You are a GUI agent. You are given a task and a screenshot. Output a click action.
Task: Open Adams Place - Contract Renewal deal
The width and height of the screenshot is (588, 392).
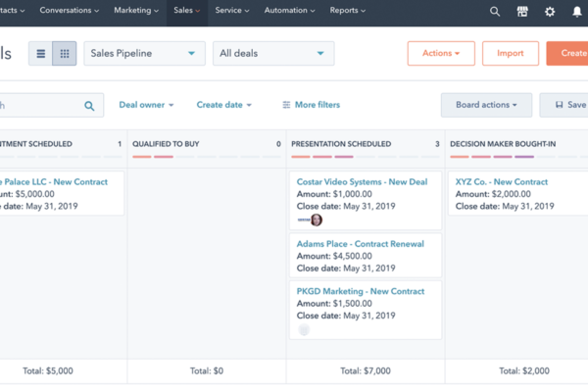click(x=360, y=243)
